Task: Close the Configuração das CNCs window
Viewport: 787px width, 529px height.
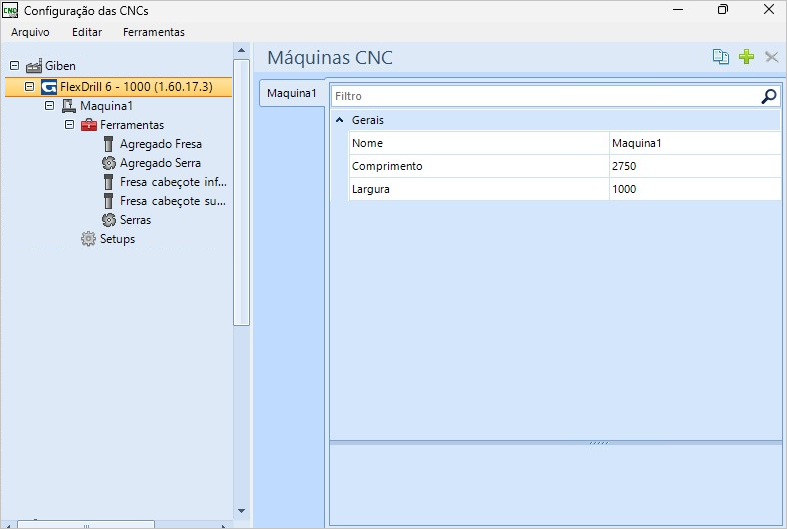Action: [768, 10]
